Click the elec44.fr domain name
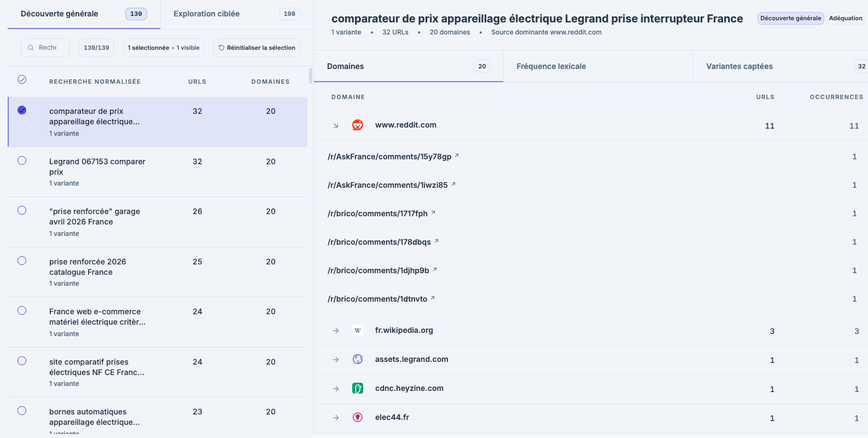 click(x=392, y=417)
